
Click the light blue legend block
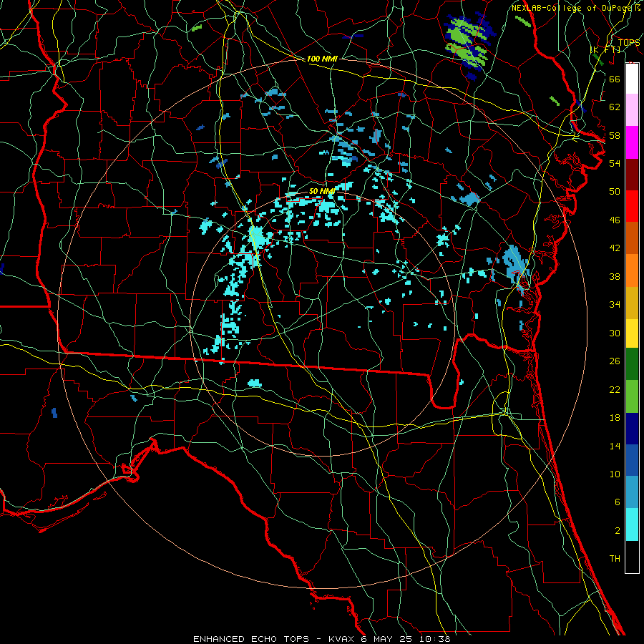(x=632, y=492)
